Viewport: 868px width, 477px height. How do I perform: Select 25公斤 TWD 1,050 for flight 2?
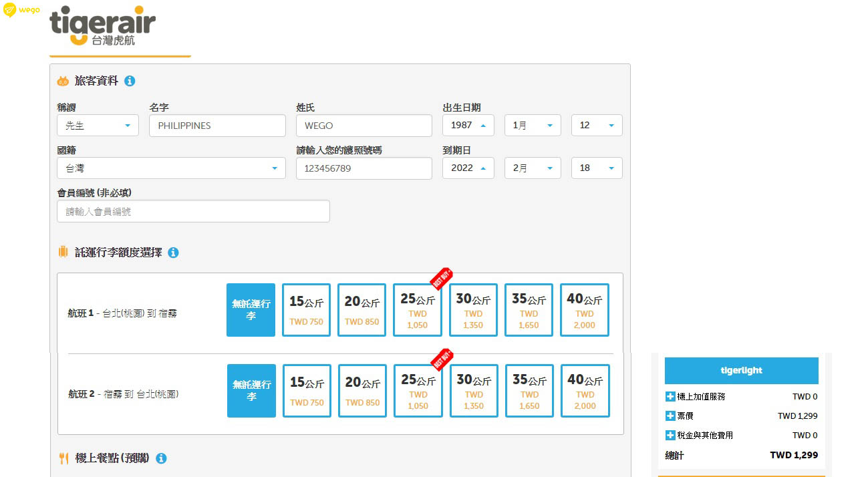(x=418, y=391)
